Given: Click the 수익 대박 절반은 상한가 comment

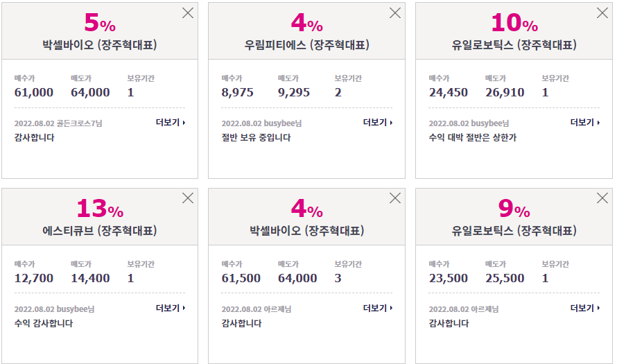Looking at the screenshot, I should point(473,138).
